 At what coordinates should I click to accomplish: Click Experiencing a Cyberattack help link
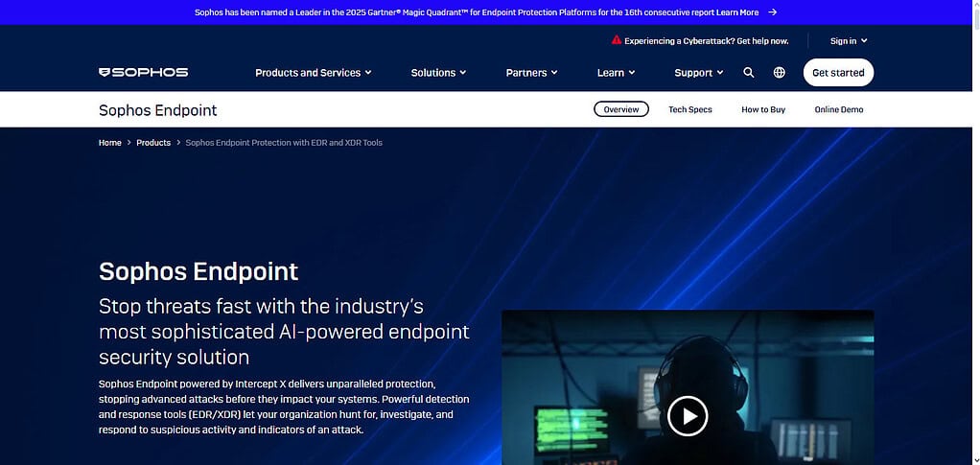click(707, 40)
